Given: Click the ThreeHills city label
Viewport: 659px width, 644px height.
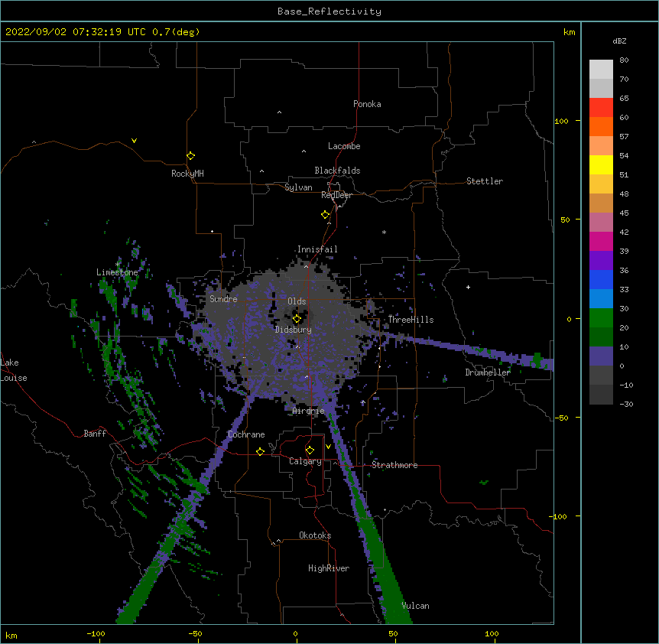Looking at the screenshot, I should point(411,320).
